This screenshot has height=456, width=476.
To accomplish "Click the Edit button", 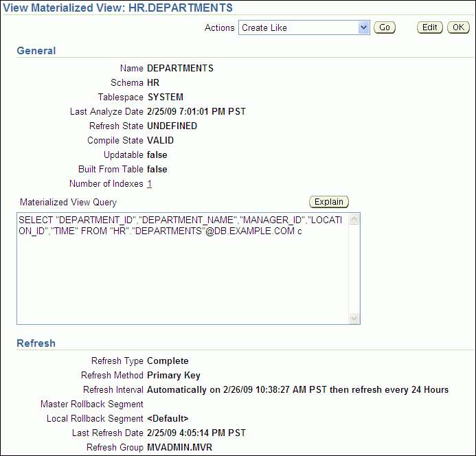I will point(430,27).
